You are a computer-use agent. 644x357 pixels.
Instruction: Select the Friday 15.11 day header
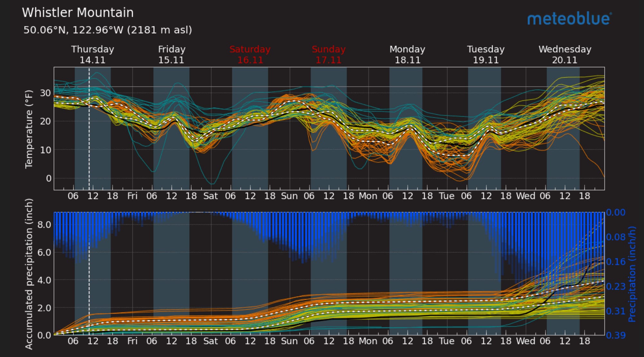(171, 54)
